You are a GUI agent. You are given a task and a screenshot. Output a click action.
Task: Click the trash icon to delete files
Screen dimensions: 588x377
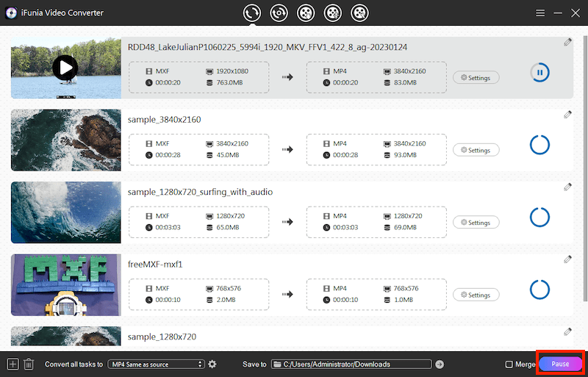pos(29,364)
